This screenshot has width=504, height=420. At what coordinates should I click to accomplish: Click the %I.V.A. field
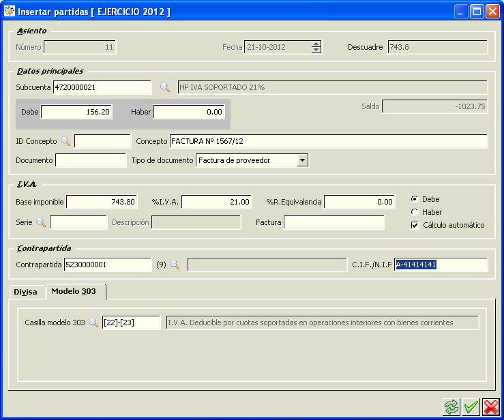click(217, 202)
